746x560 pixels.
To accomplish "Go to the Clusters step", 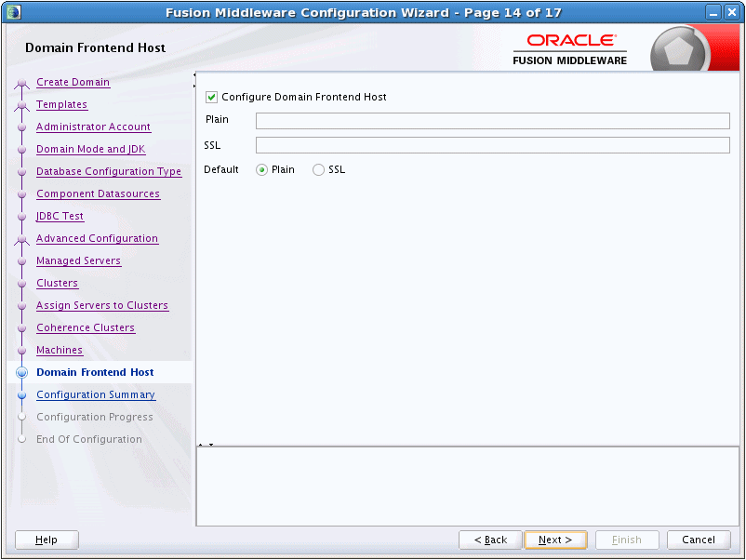I will click(x=57, y=283).
